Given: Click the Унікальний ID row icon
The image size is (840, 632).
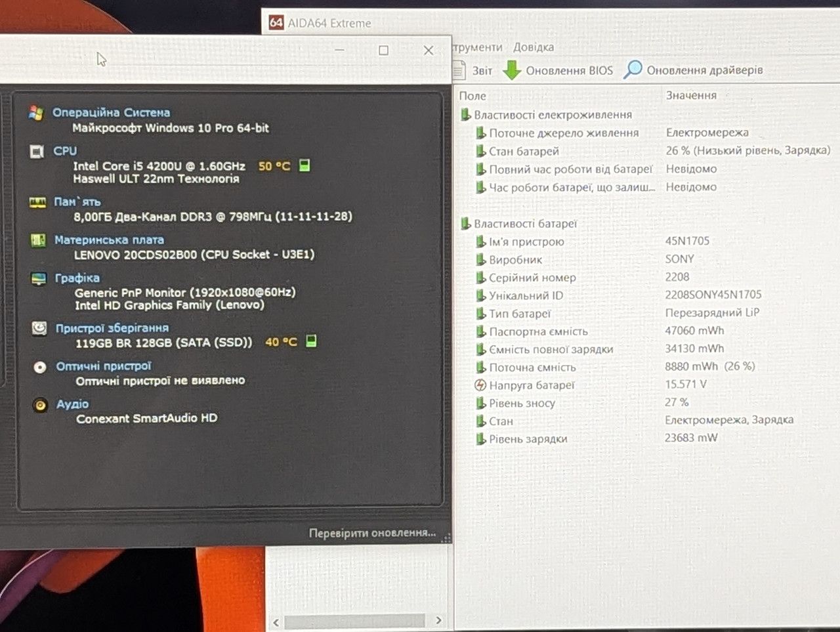Looking at the screenshot, I should click(481, 296).
